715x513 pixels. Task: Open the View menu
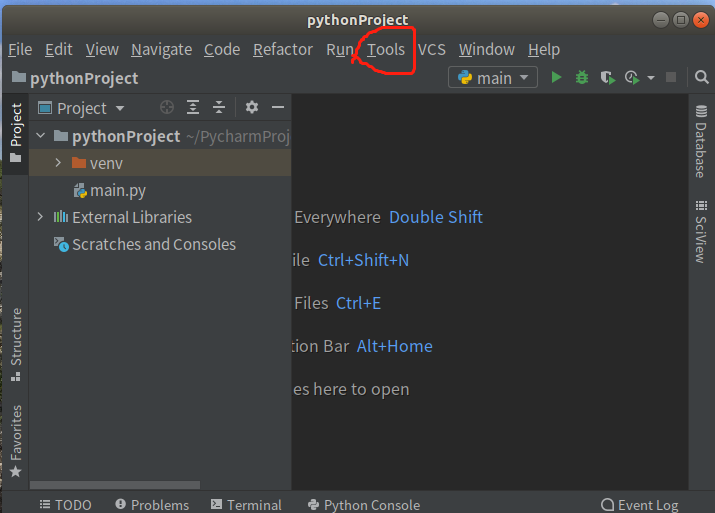pyautogui.click(x=102, y=49)
